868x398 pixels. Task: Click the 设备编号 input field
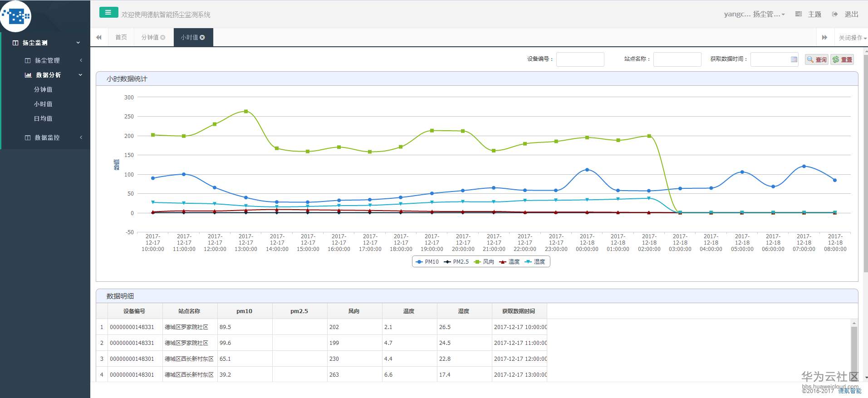click(x=580, y=59)
